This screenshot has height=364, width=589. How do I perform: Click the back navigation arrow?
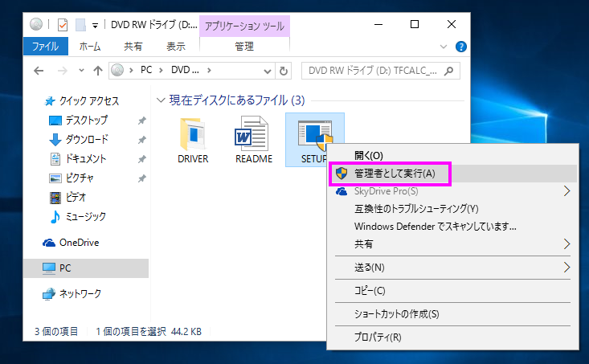[x=39, y=70]
